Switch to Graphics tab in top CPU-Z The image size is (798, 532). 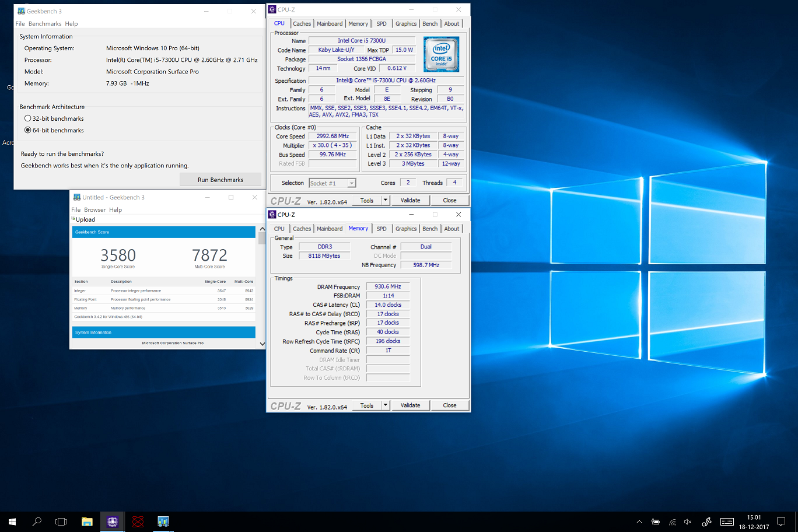[x=406, y=24]
